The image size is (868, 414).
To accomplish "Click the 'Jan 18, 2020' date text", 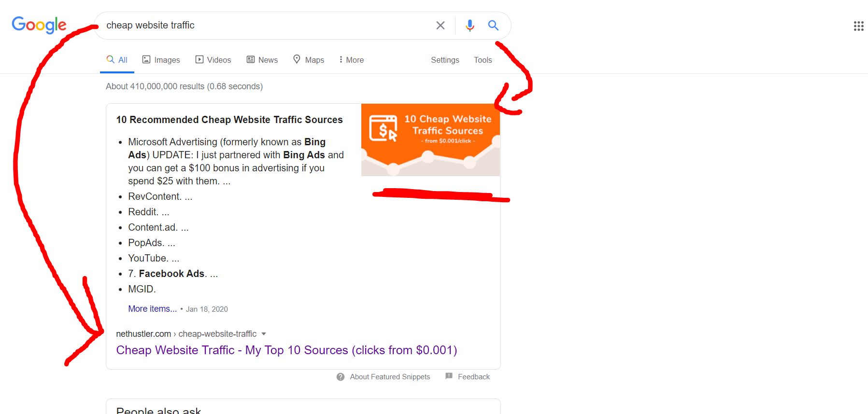I will click(207, 309).
